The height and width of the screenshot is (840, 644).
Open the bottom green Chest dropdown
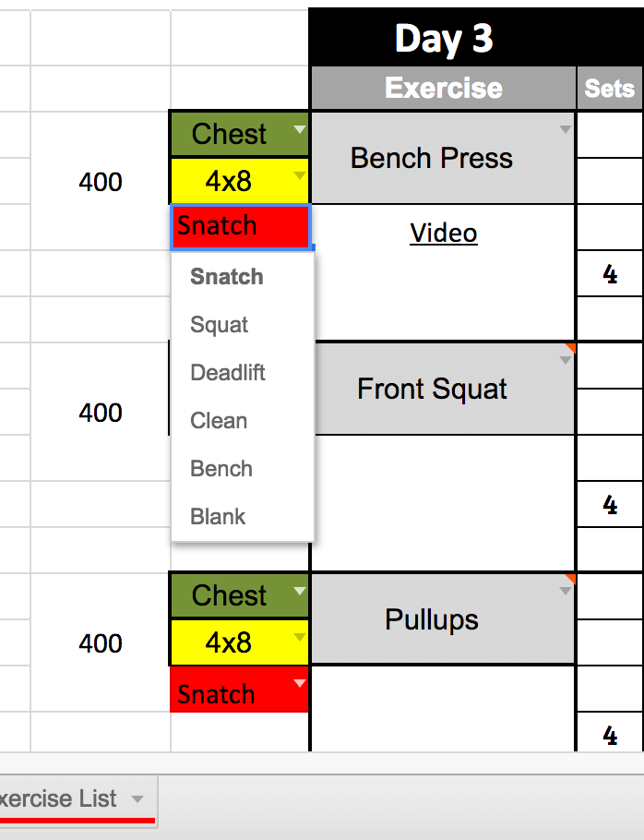(299, 591)
